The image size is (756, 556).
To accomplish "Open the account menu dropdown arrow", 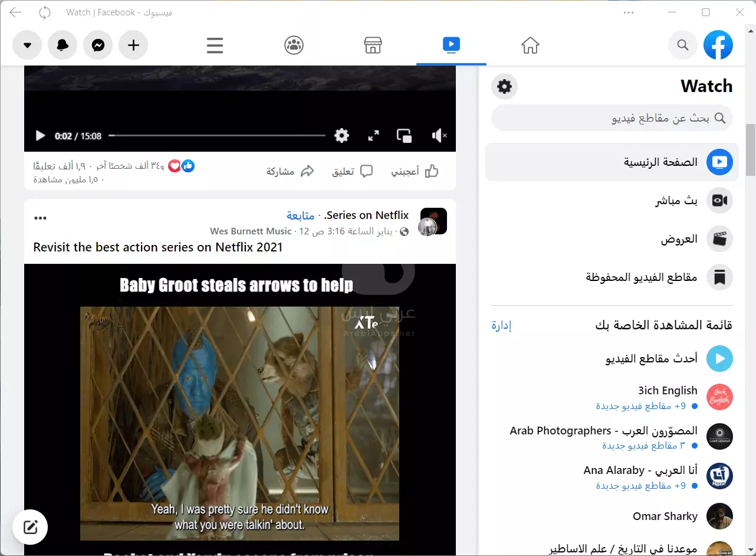I will point(27,45).
